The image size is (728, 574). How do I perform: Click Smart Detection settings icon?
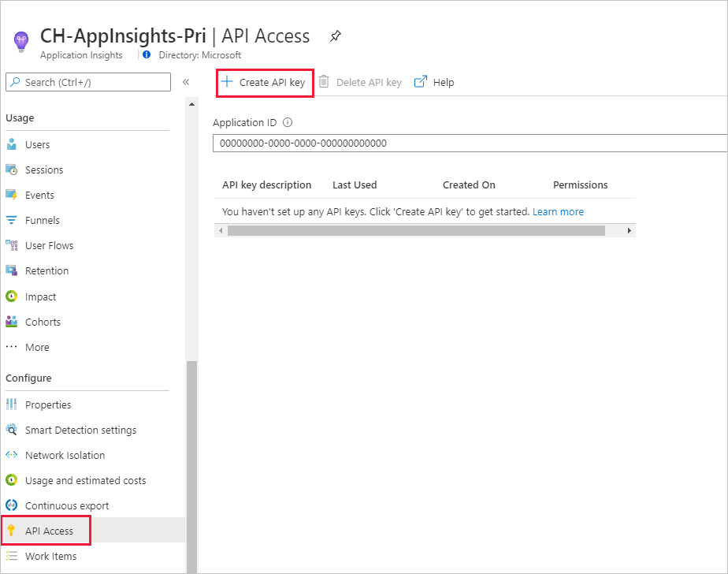coord(12,430)
